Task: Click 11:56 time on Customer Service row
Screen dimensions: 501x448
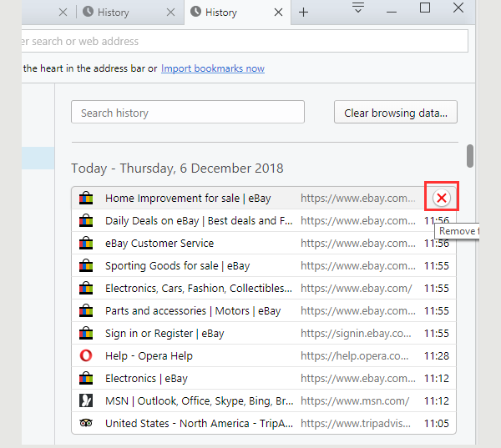Action: click(x=437, y=244)
